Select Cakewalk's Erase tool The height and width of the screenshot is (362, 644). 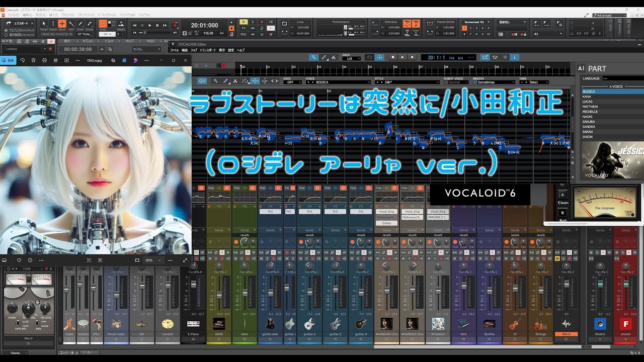(x=89, y=24)
